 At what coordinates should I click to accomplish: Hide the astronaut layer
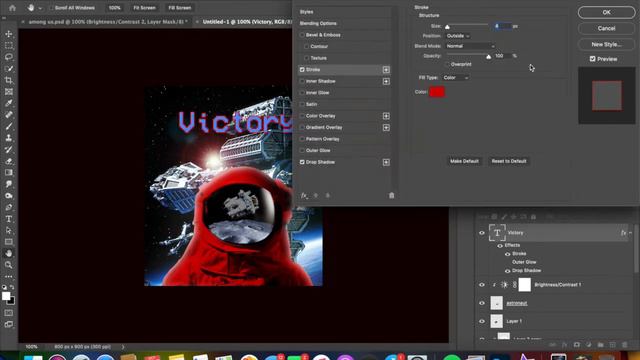482,303
